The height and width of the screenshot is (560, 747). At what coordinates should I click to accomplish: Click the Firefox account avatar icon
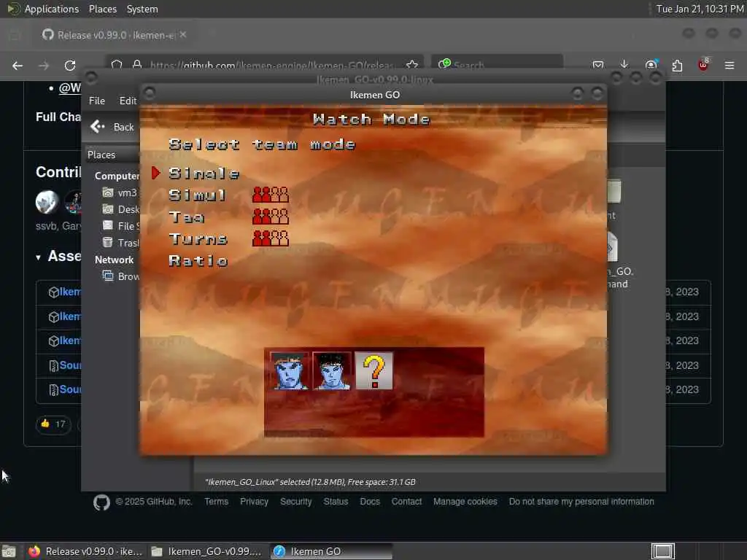tap(651, 65)
